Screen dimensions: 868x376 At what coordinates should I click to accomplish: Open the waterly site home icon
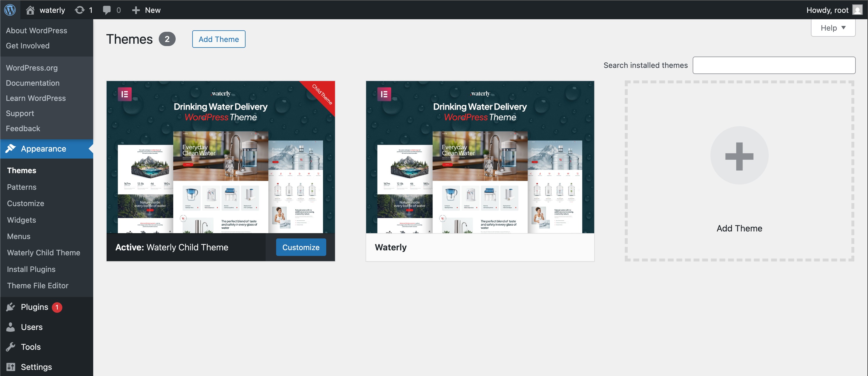pos(30,10)
